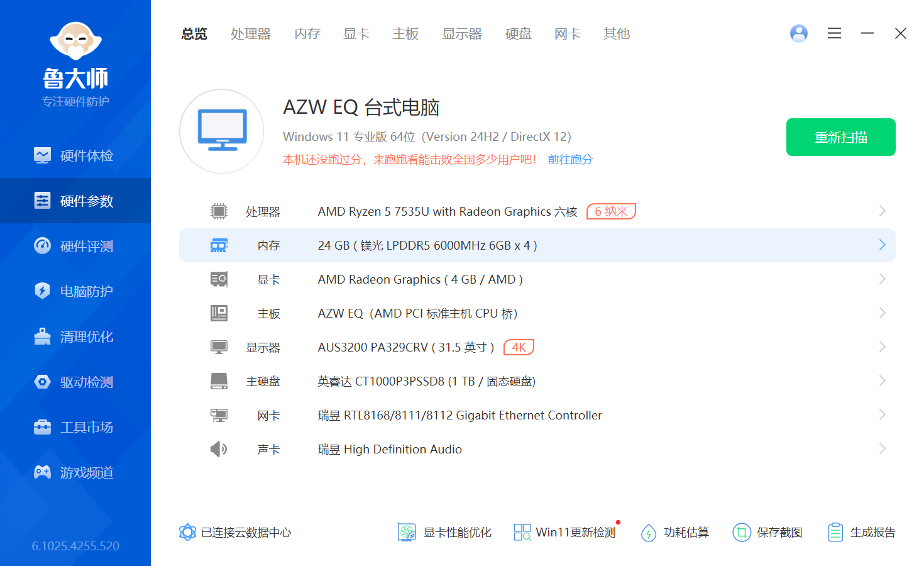Image resolution: width=924 pixels, height=566 pixels.
Task: Switch to the 显卡 tab
Action: 356,34
